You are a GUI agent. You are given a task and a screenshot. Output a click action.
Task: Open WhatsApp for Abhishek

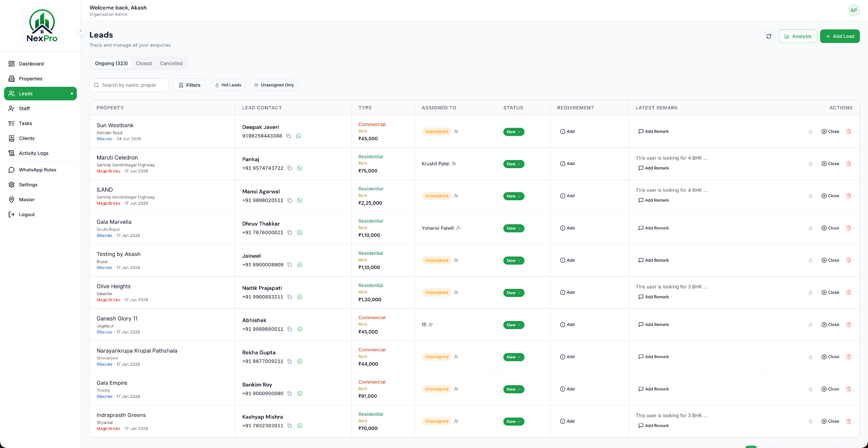[300, 329]
